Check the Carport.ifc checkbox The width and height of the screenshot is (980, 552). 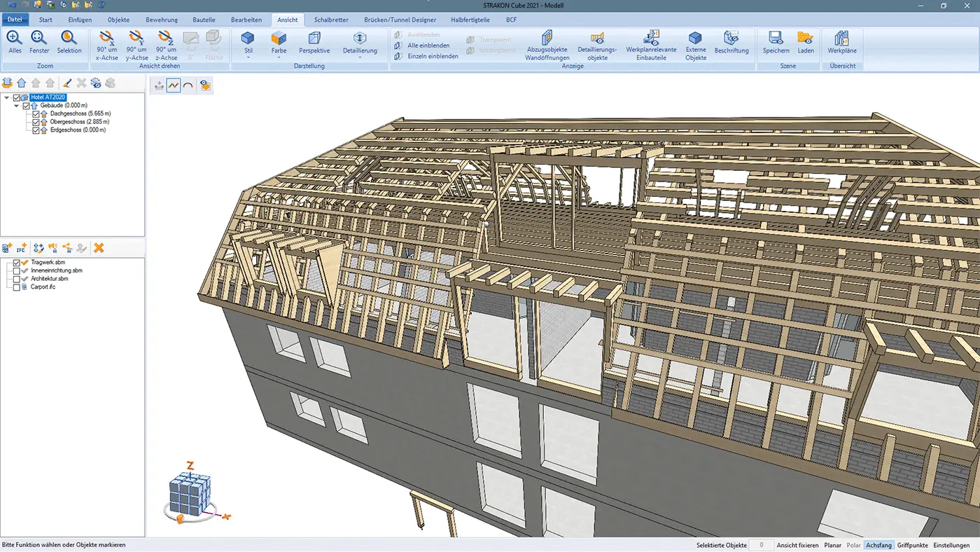click(17, 287)
